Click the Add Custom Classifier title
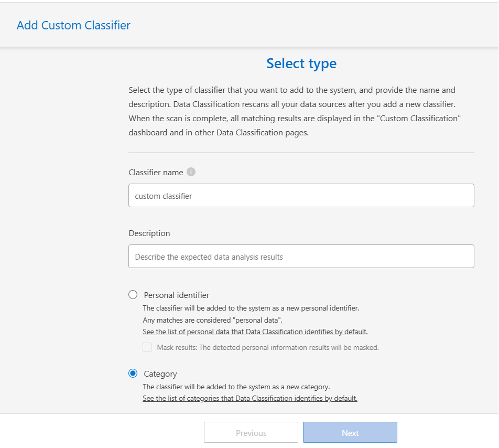Screen dimensions: 499x448 coord(73,25)
